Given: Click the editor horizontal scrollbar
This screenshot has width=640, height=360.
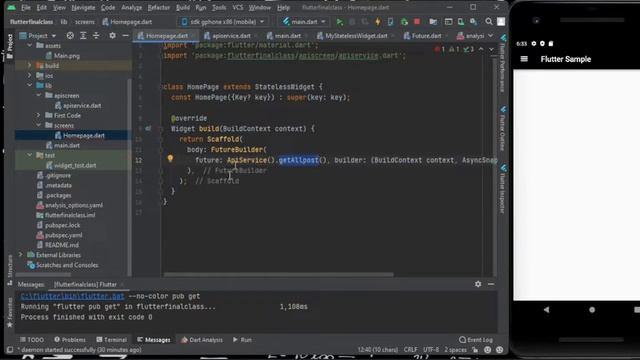Looking at the screenshot, I should coord(279,275).
